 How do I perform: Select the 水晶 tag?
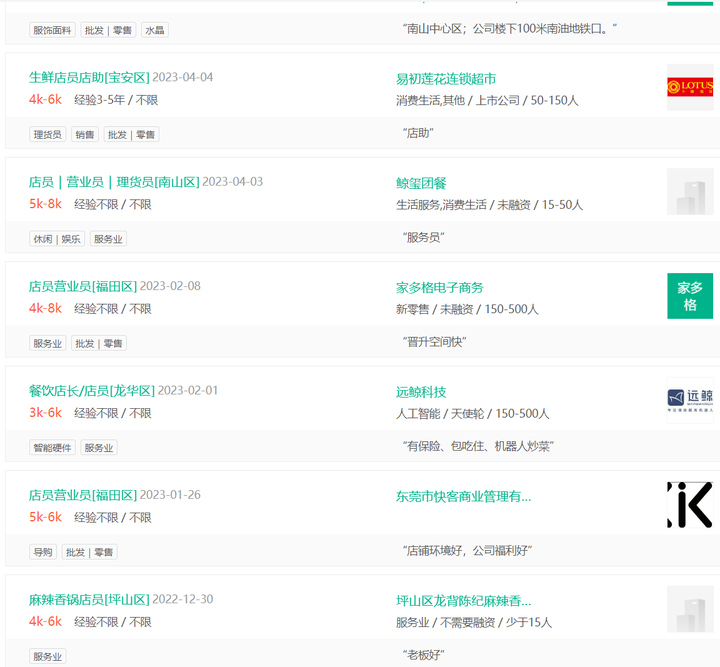coord(155,30)
